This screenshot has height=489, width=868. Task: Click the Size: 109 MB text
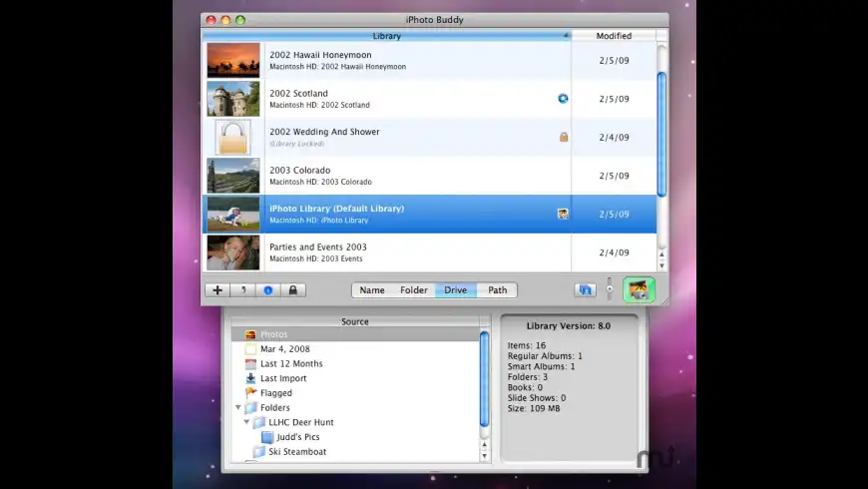click(x=534, y=409)
